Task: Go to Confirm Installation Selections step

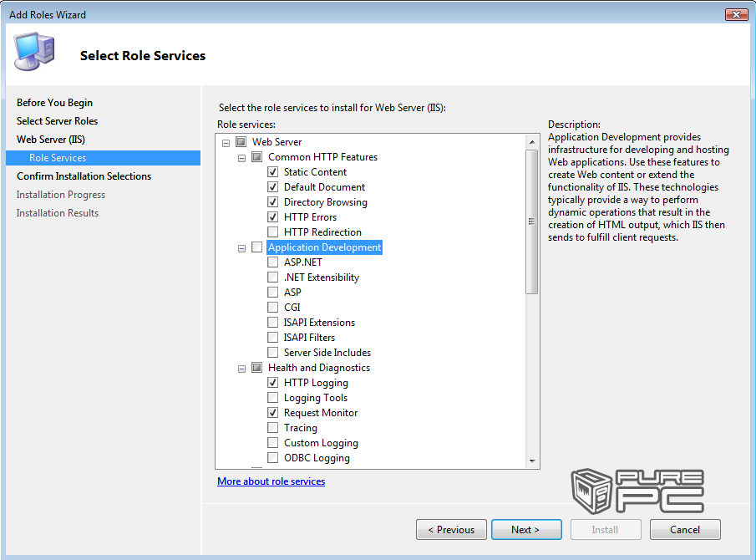Action: [x=84, y=176]
